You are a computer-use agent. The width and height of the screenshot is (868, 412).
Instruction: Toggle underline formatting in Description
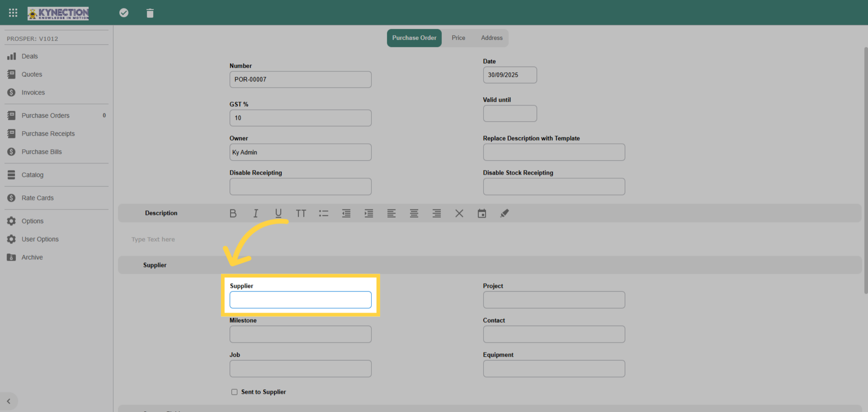(278, 213)
